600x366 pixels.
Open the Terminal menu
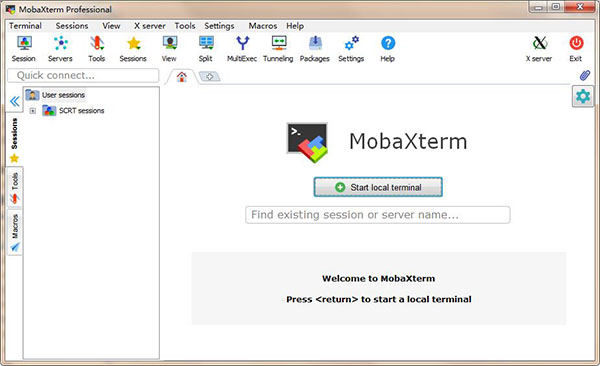pyautogui.click(x=25, y=26)
